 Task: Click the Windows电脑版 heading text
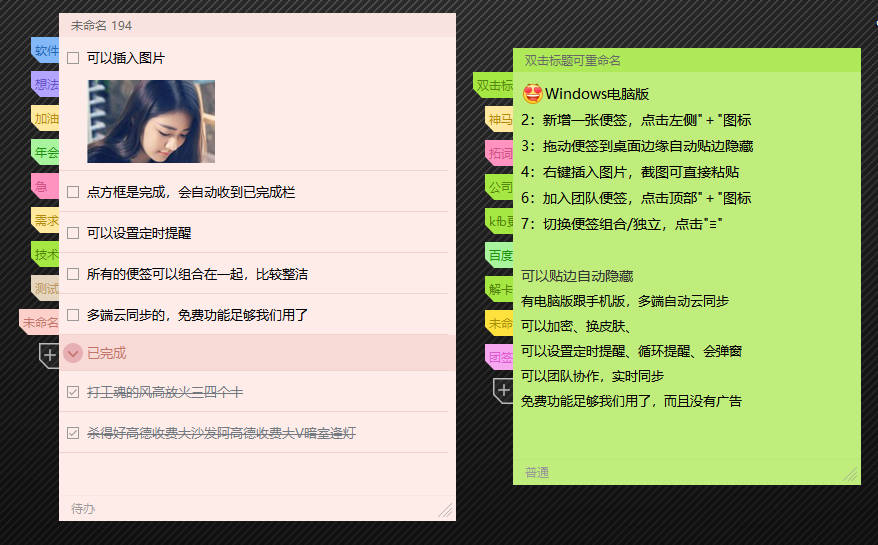[597, 94]
